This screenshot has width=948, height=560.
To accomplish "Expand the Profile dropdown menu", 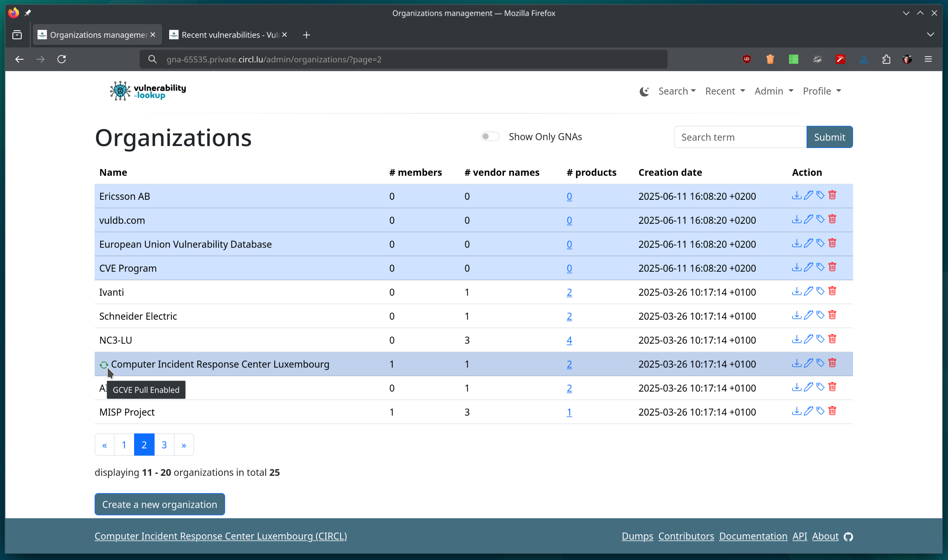I will tap(822, 91).
